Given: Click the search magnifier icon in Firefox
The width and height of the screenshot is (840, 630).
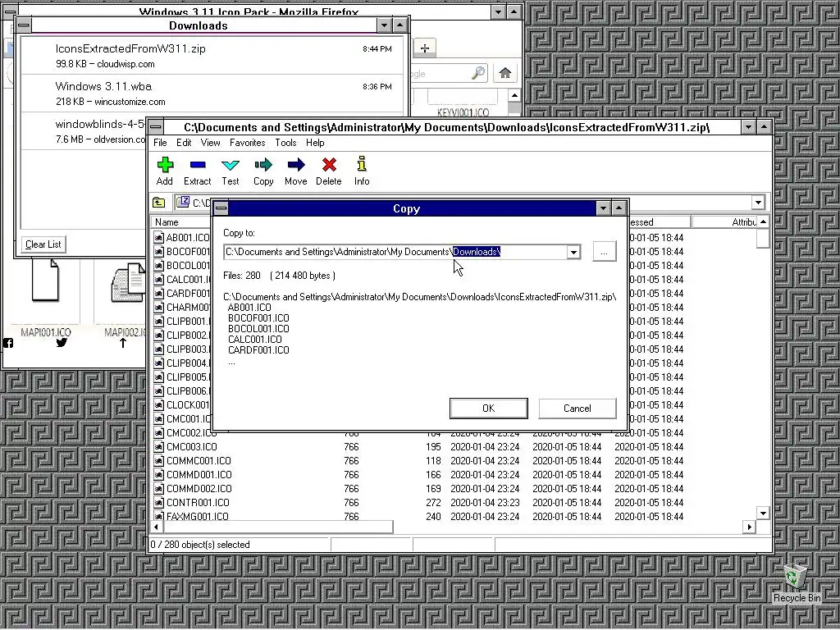Looking at the screenshot, I should [x=478, y=73].
